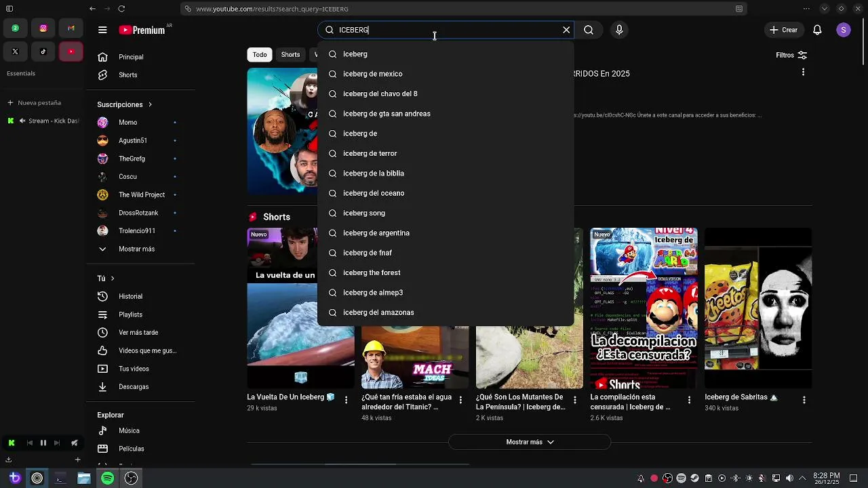Open YouTube hamburger guide menu
Viewport: 868px width, 488px height.
click(x=102, y=30)
